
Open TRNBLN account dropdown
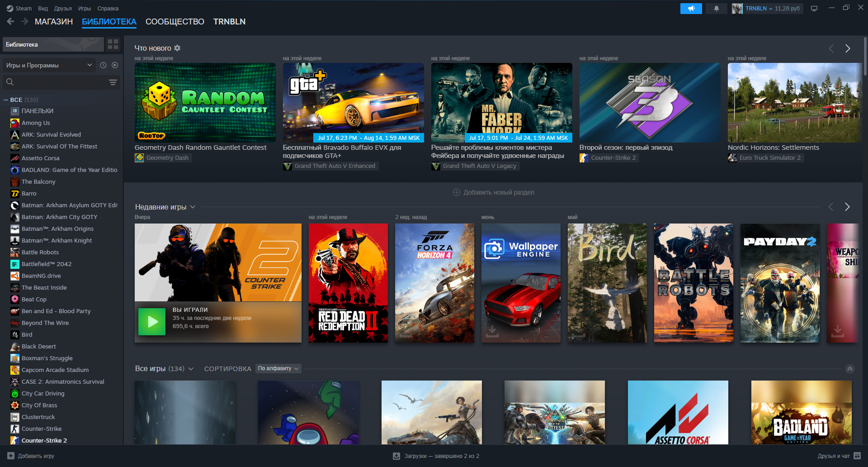pyautogui.click(x=759, y=9)
